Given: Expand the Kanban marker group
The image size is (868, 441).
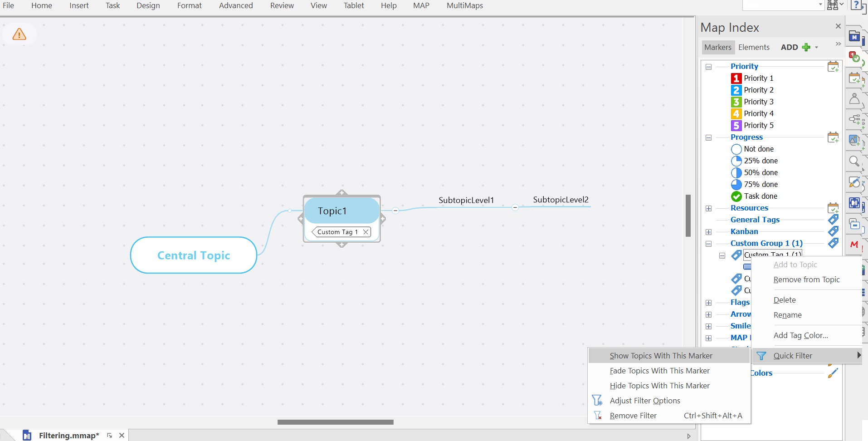Looking at the screenshot, I should [x=708, y=232].
